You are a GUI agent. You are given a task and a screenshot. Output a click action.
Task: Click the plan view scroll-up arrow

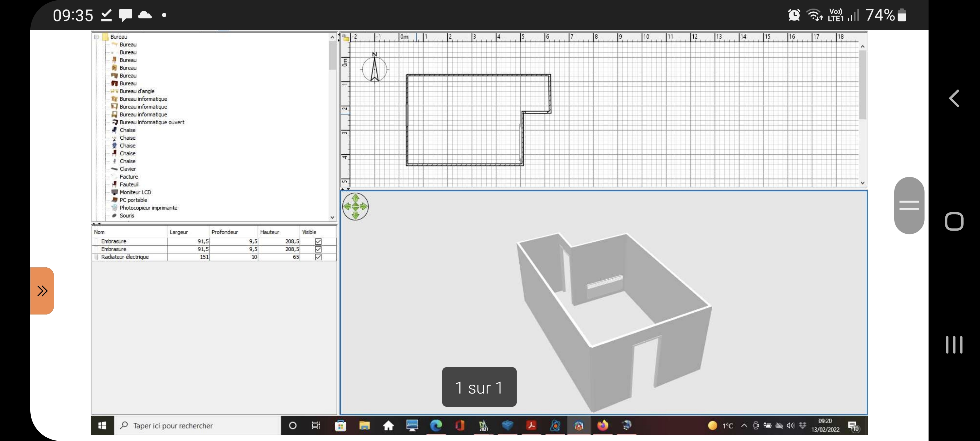[x=862, y=47]
